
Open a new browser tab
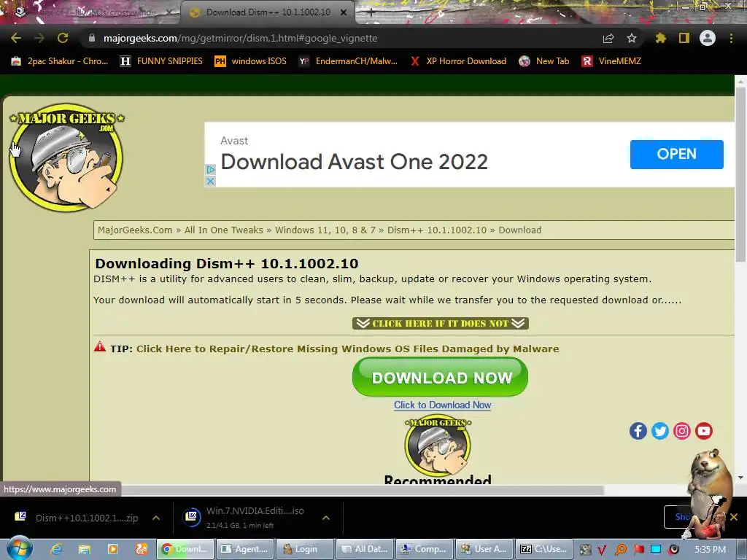[x=370, y=12]
